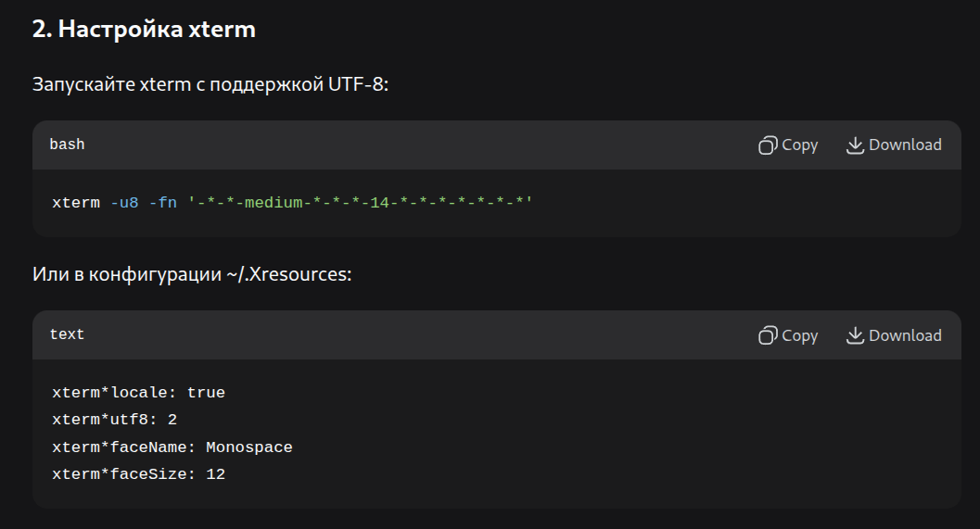Click the "xterm*locale: true" line
This screenshot has height=529, width=980.
click(138, 393)
